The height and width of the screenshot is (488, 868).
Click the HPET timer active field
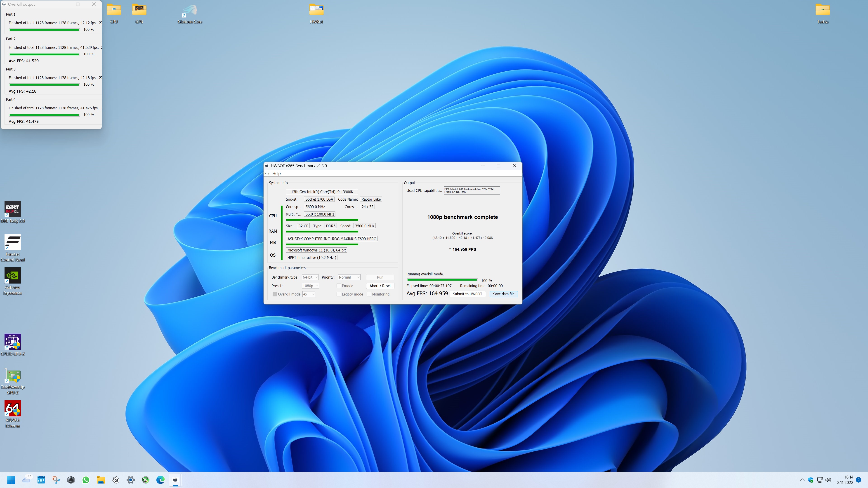pos(311,258)
